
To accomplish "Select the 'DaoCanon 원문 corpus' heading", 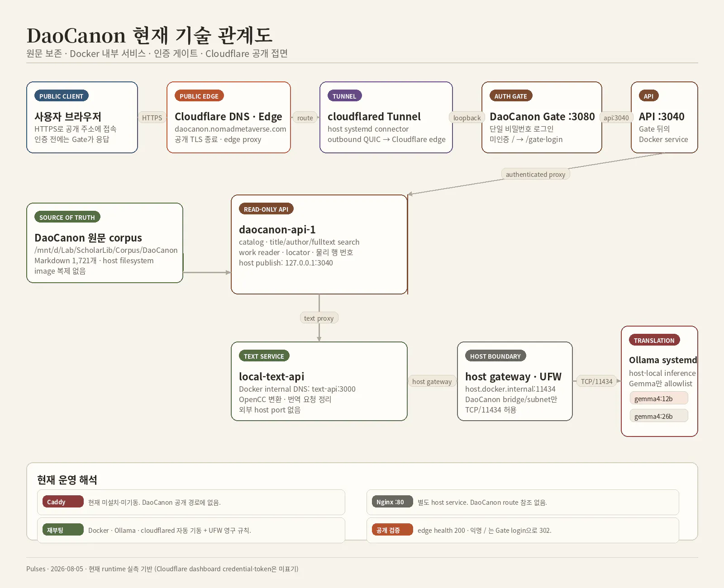I will click(x=88, y=238).
